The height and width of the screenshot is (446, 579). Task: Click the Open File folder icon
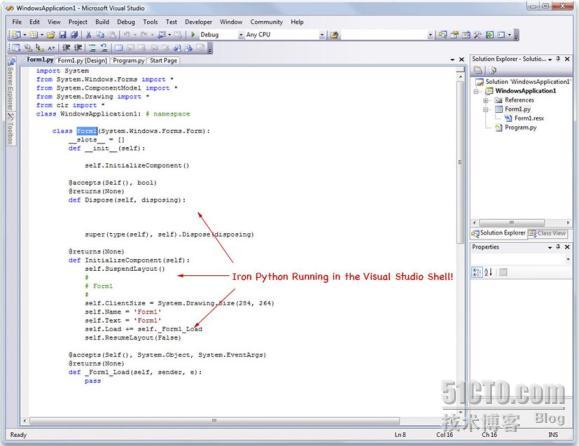(51, 35)
